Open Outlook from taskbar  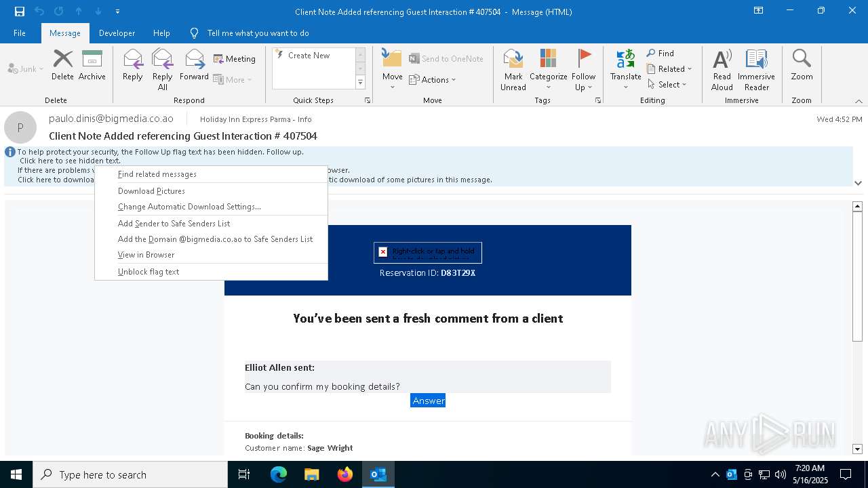point(378,474)
